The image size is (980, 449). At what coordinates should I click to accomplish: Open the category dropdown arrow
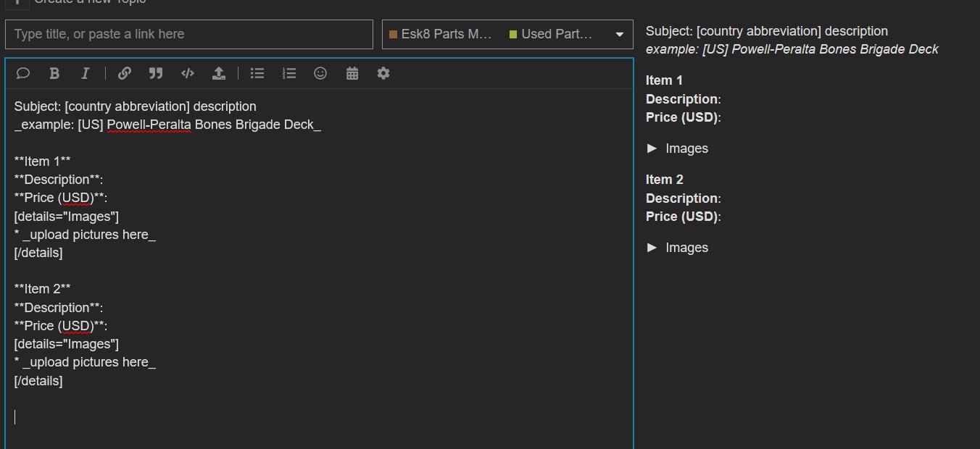[620, 35]
